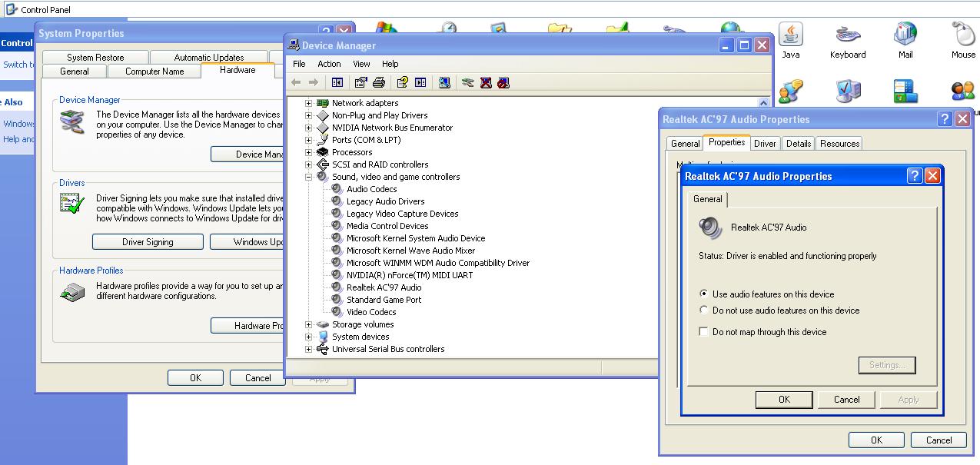Collapse Sound, video and game controllers node
980x465 pixels.
point(309,177)
